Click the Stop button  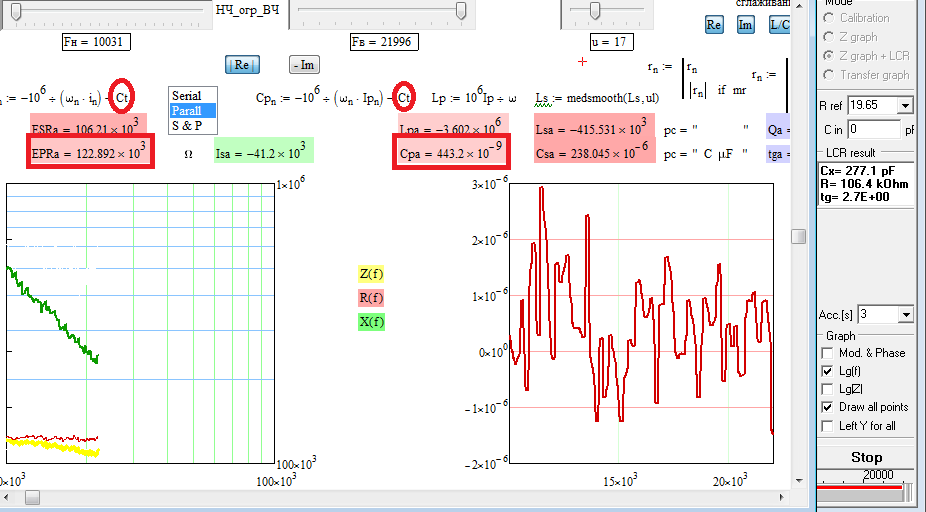pyautogui.click(x=866, y=458)
